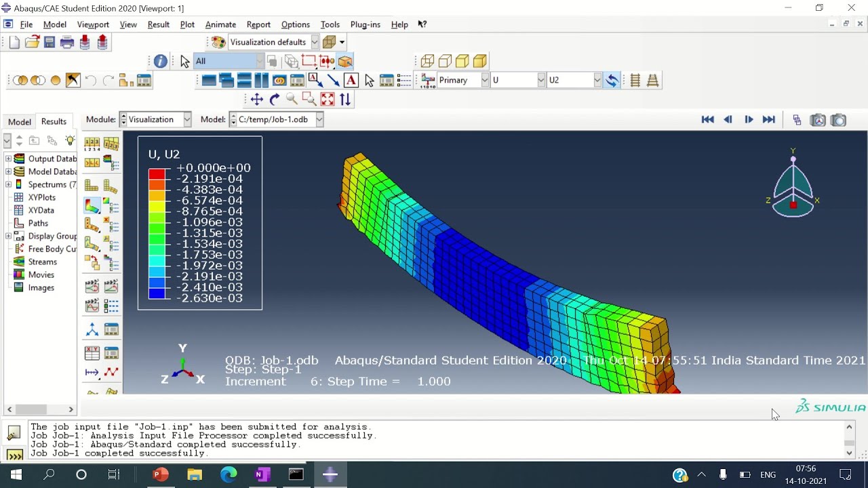Open PowerPoint from the taskbar
The height and width of the screenshot is (488, 868).
point(160,474)
